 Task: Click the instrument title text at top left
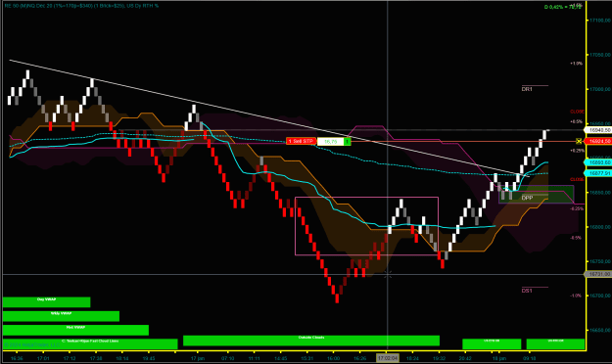pos(81,6)
